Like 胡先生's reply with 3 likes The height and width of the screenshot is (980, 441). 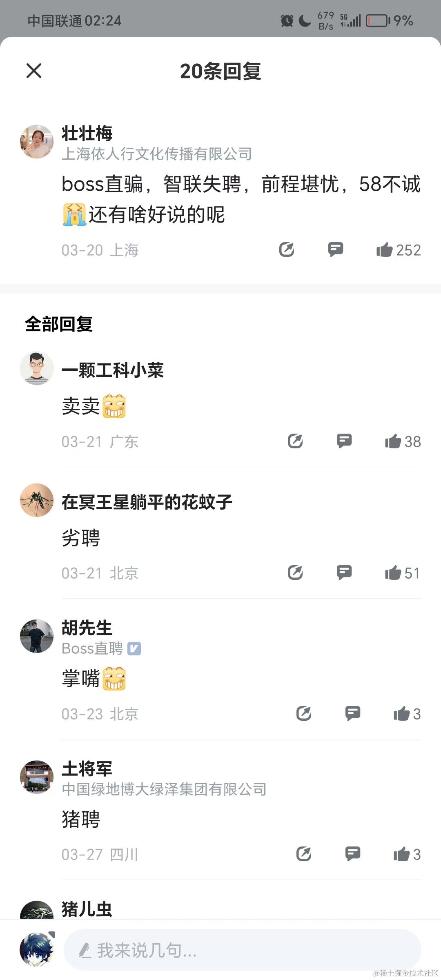(x=407, y=713)
